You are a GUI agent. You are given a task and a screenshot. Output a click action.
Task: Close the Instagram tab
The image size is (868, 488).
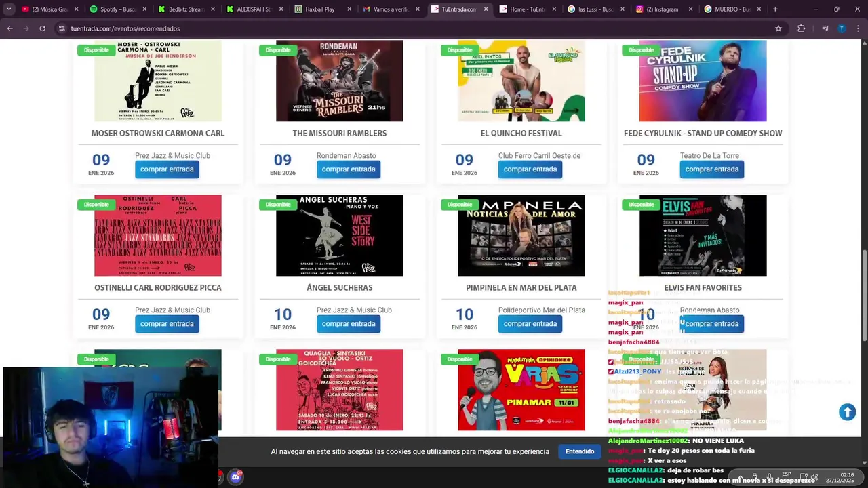click(690, 9)
